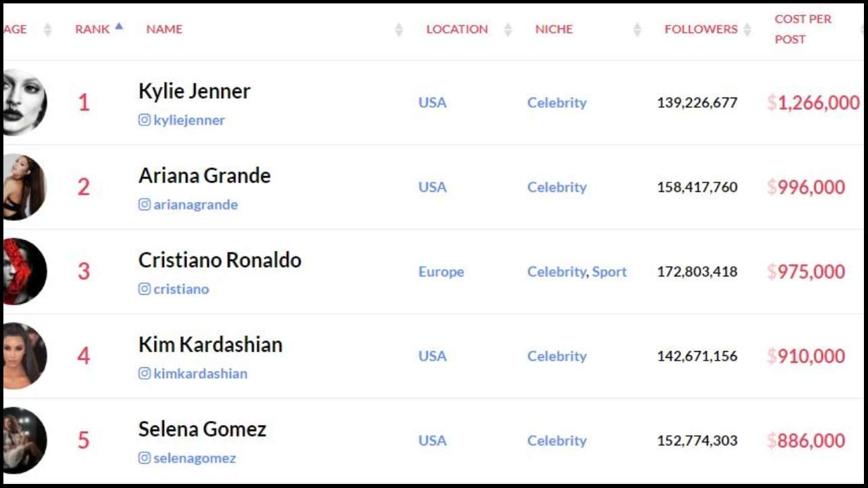Select the Followers column header label
This screenshot has width=868, height=488.
(x=701, y=29)
